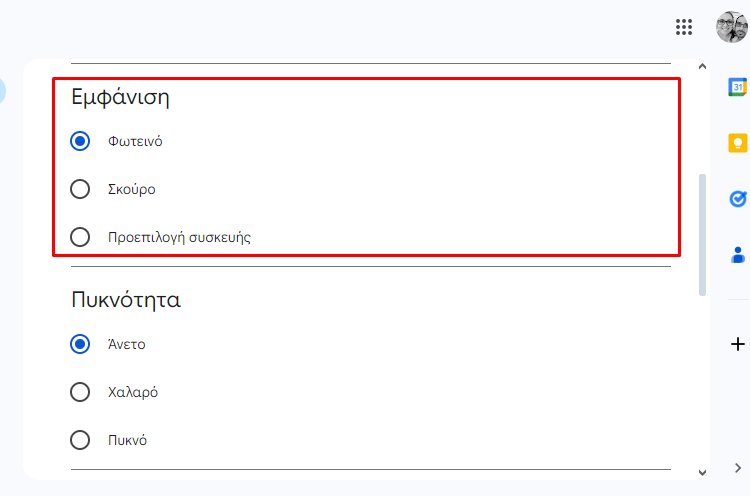Image resolution: width=750 pixels, height=500 pixels.
Task: Open Contacts in side panel
Action: coord(738,255)
